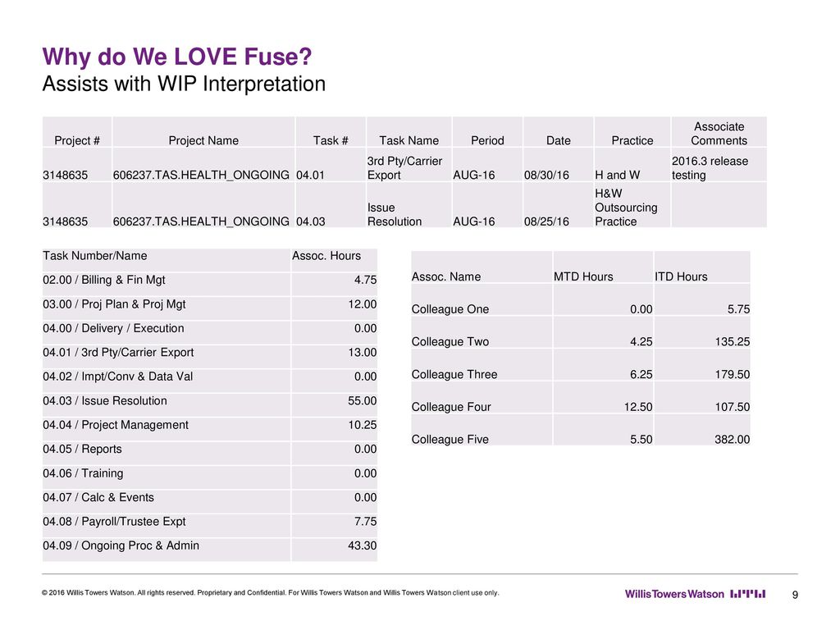Click the slide page number 9
This screenshot has width=840, height=630.
tap(795, 595)
